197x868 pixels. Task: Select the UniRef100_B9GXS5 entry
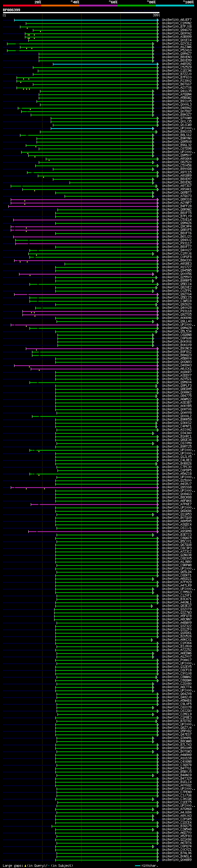point(176,132)
